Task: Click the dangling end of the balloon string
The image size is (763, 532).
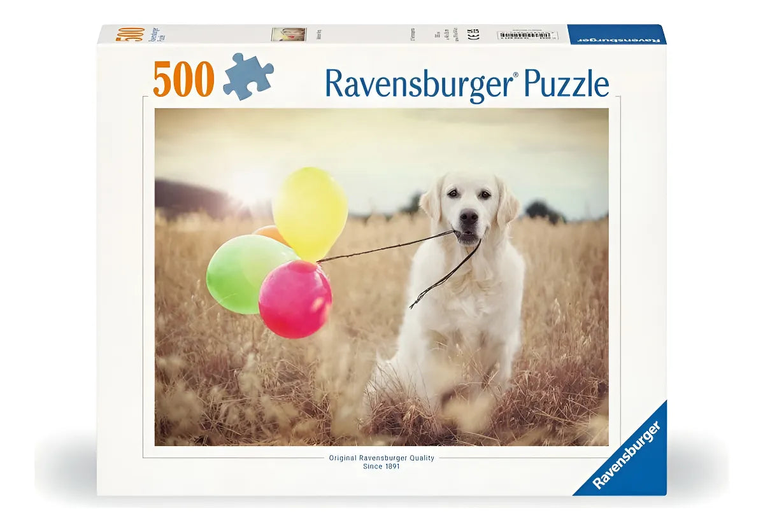Action: click(x=413, y=305)
